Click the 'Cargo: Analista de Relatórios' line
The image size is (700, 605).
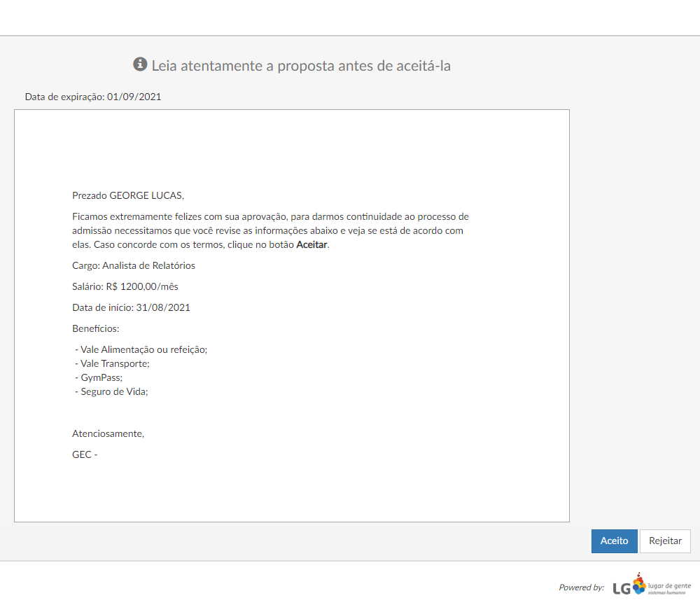point(134,266)
